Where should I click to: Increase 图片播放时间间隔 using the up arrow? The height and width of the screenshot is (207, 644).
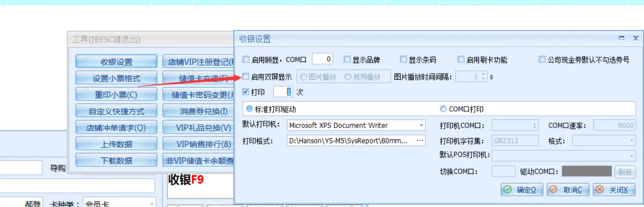point(483,74)
